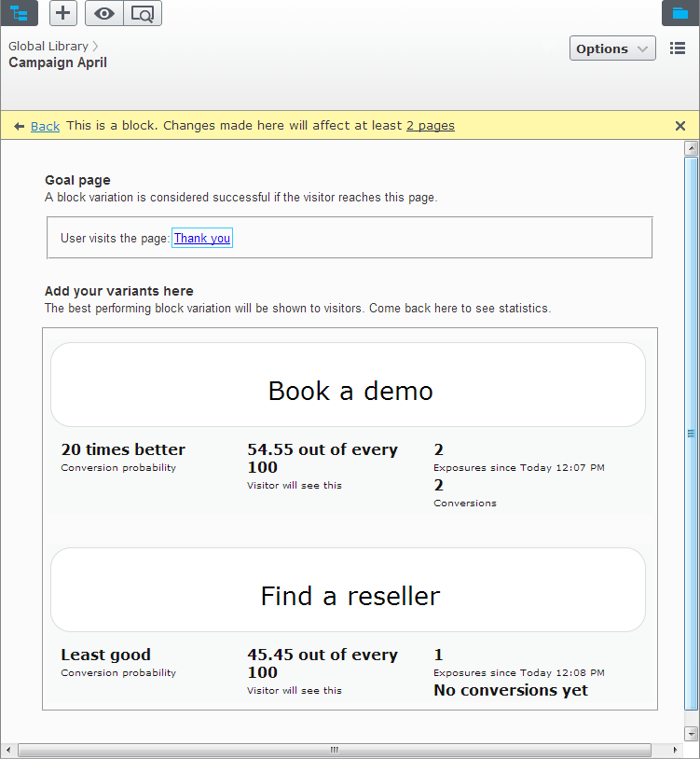
Task: Click the vertical scrollbar up arrow
Action: click(x=692, y=148)
